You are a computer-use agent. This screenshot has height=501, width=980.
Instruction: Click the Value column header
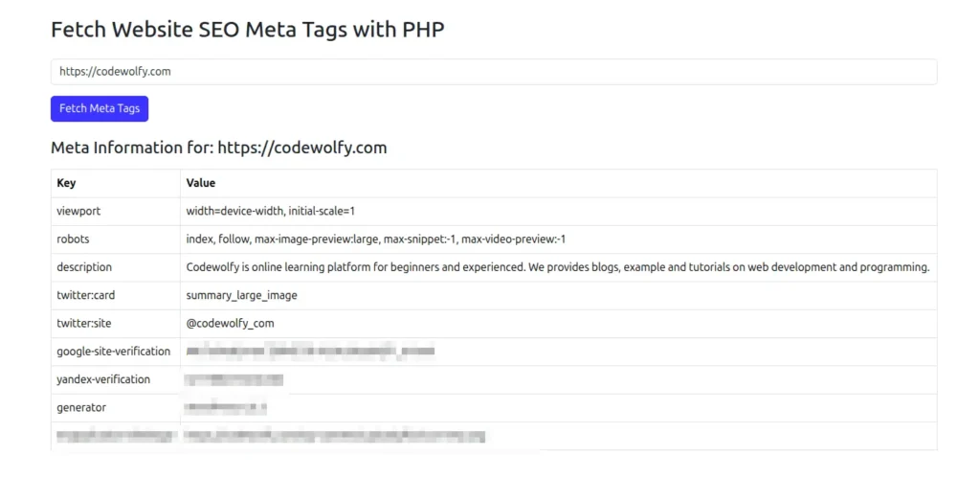201,183
